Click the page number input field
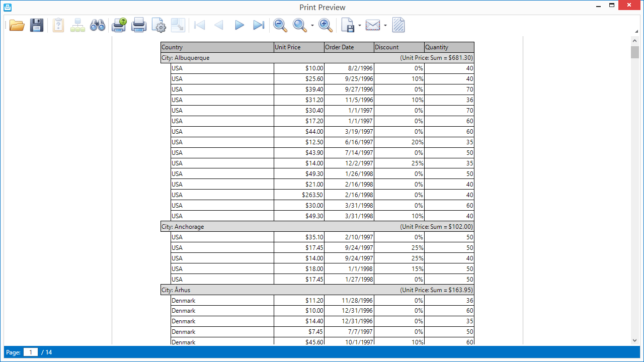The height and width of the screenshot is (362, 644). point(31,352)
